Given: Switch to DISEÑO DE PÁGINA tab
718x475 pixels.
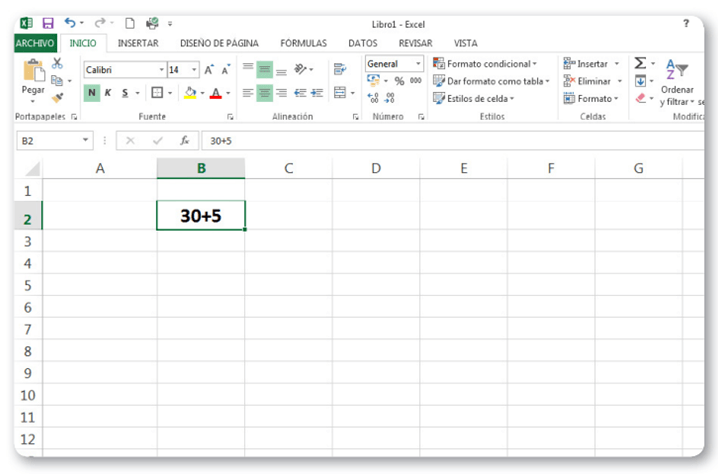Looking at the screenshot, I should pyautogui.click(x=219, y=43).
